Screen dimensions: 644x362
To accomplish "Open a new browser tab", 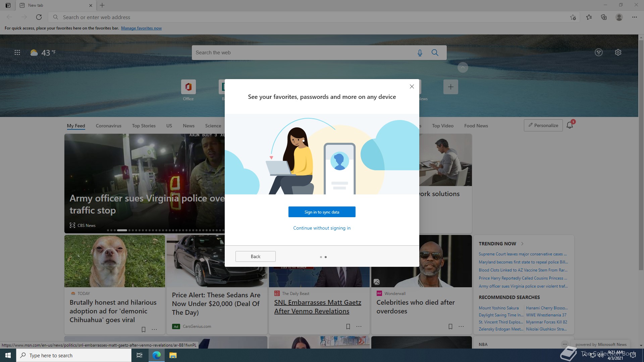I will click(102, 5).
